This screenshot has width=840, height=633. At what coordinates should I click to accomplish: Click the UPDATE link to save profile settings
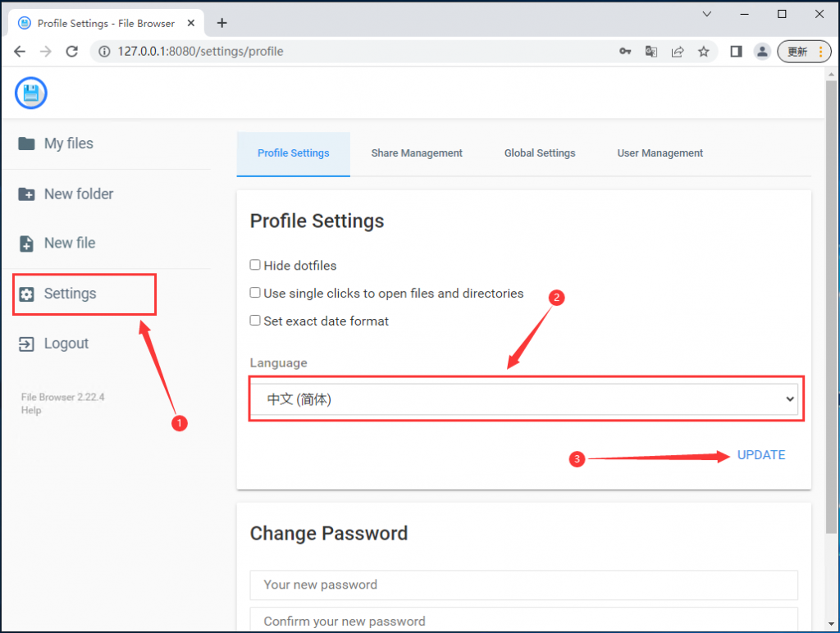pyautogui.click(x=760, y=454)
